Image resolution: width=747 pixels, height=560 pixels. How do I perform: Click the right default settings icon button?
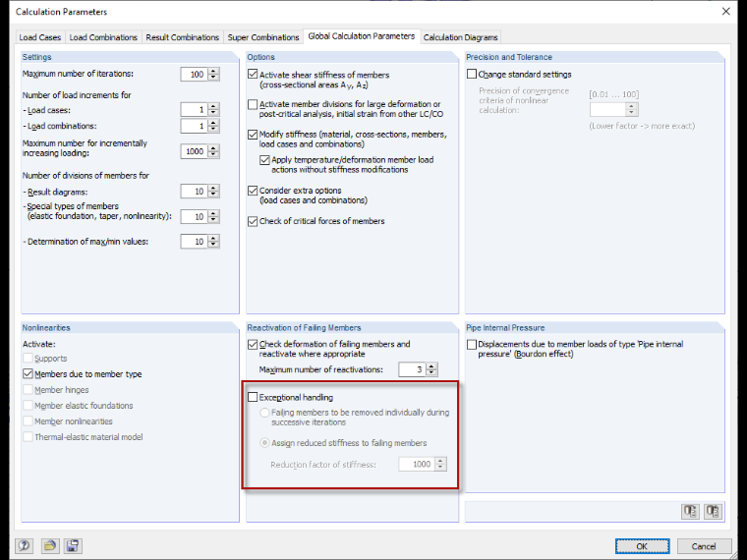pos(714,512)
